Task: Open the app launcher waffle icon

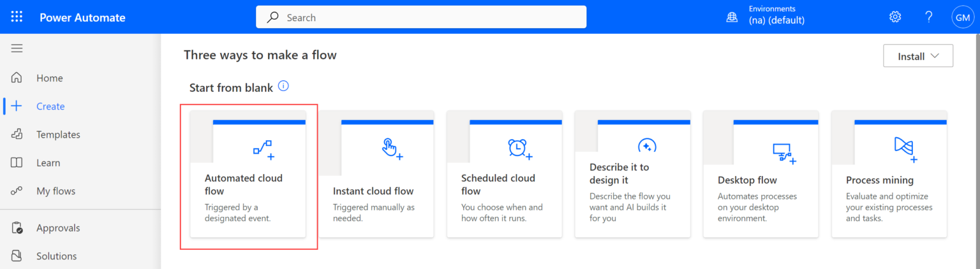Action: pyautogui.click(x=17, y=17)
